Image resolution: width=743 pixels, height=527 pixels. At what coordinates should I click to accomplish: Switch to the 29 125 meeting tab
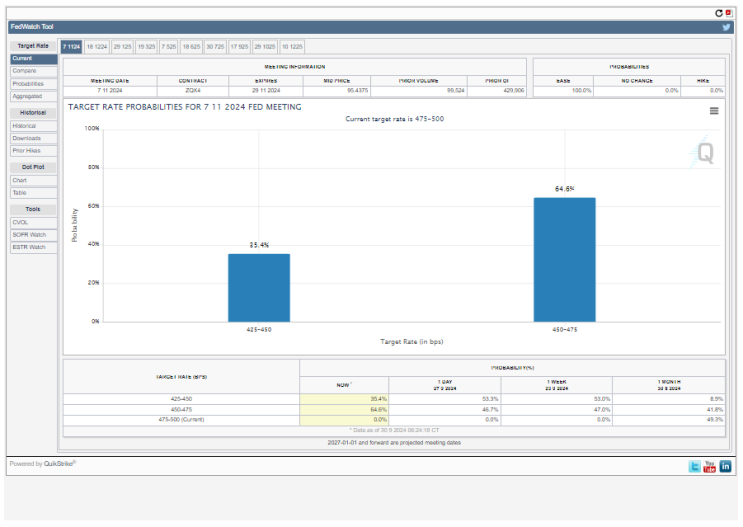[x=122, y=47]
